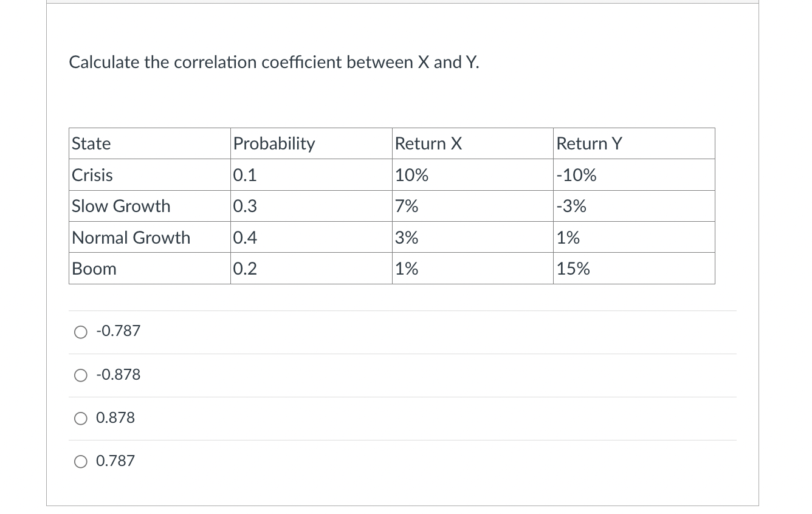Screen dimensions: 812x514
Task: Click the 0.787 answer label text
Action: tap(115, 461)
